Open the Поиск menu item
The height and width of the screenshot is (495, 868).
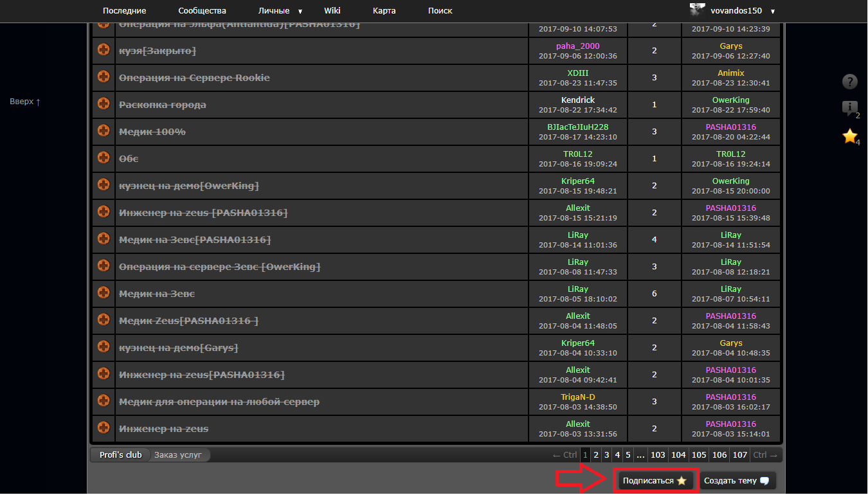(x=440, y=11)
